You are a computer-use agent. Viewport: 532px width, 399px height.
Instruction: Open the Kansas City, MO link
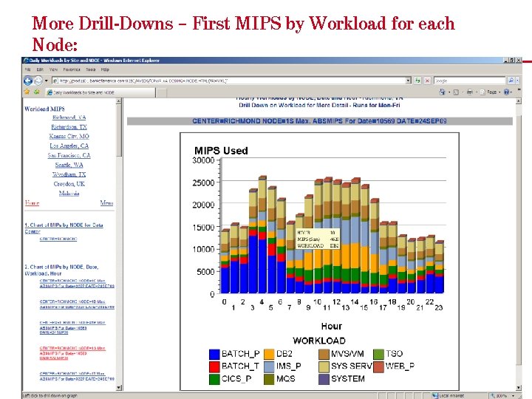(x=69, y=137)
